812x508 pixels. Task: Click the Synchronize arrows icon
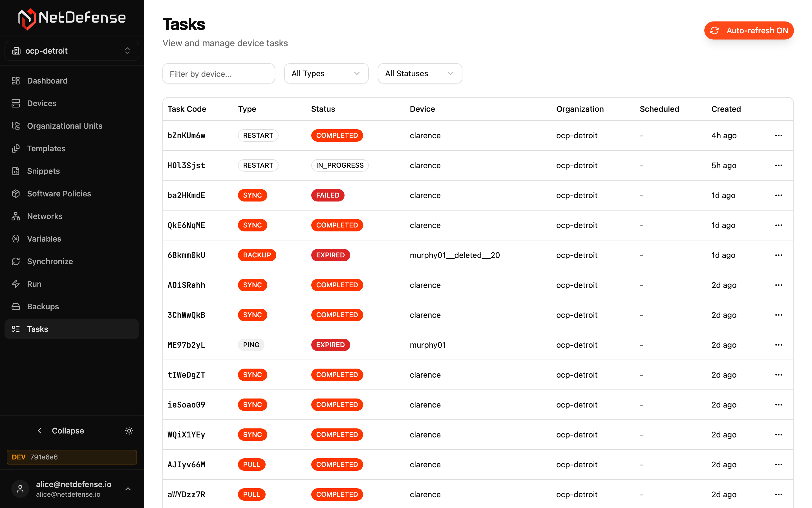point(16,261)
